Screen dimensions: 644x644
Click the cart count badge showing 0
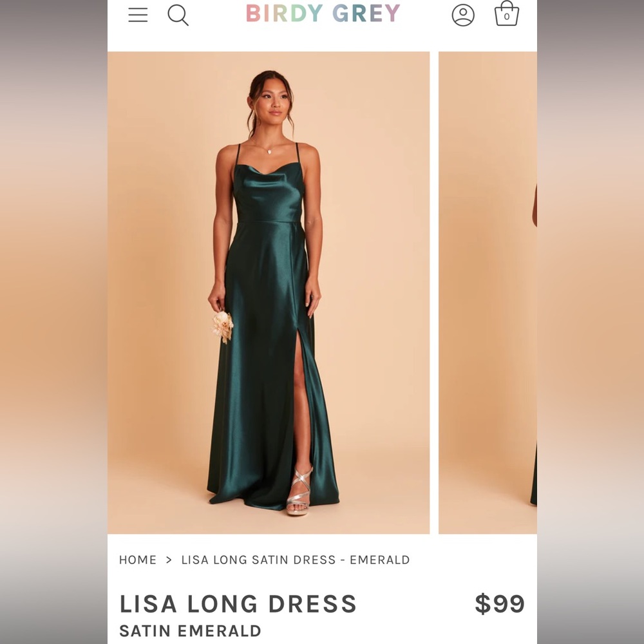coord(508,15)
